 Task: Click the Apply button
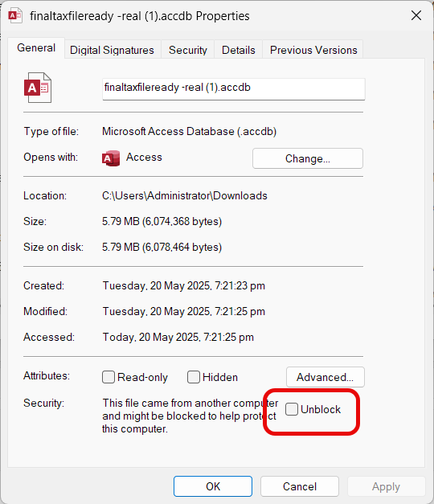click(386, 486)
